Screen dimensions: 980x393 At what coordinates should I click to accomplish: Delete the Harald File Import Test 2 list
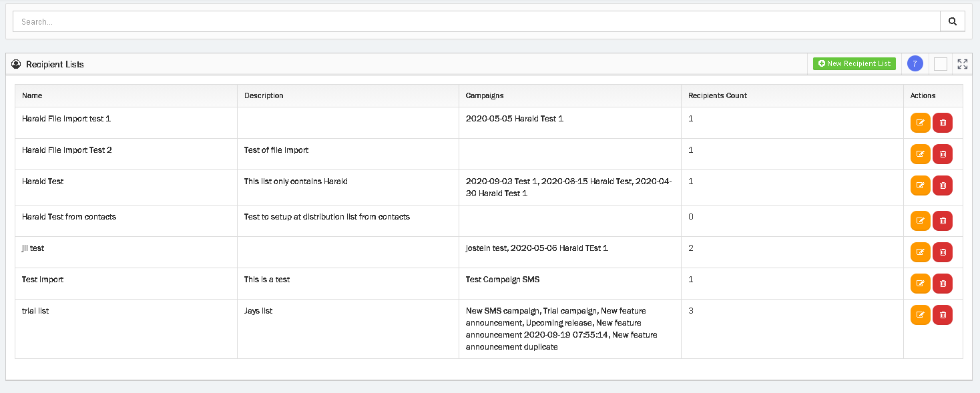pyautogui.click(x=943, y=154)
